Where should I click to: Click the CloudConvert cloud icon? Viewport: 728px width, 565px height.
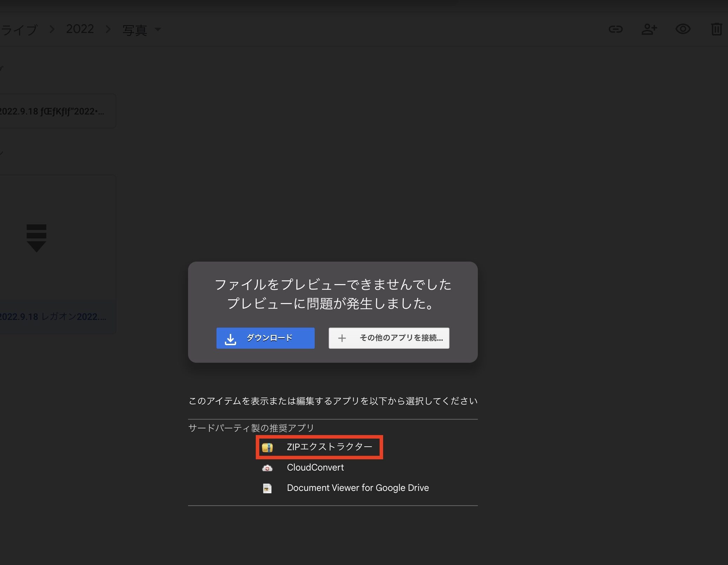(x=267, y=468)
